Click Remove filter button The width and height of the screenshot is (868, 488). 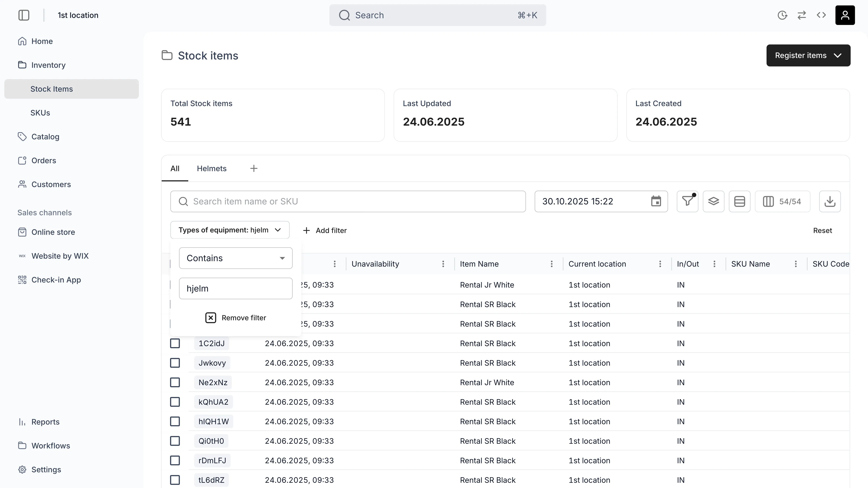pyautogui.click(x=235, y=318)
